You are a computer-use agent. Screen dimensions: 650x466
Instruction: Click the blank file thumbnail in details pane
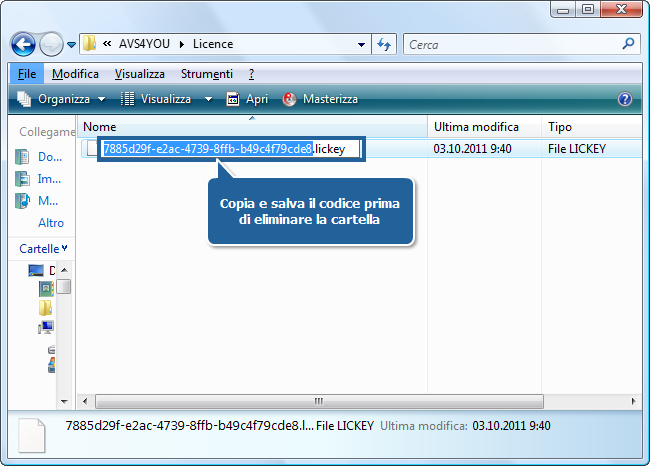[x=32, y=435]
